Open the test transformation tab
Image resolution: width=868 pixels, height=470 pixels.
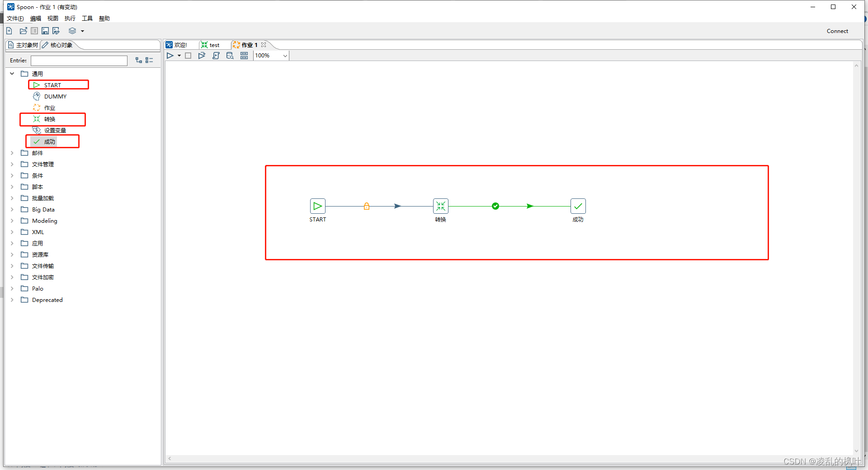pos(211,45)
